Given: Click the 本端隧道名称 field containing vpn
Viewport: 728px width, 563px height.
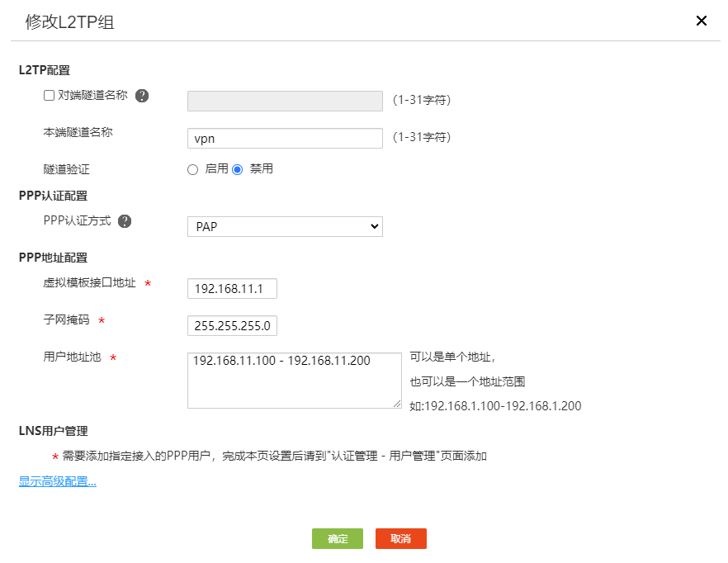Looking at the screenshot, I should point(285,139).
